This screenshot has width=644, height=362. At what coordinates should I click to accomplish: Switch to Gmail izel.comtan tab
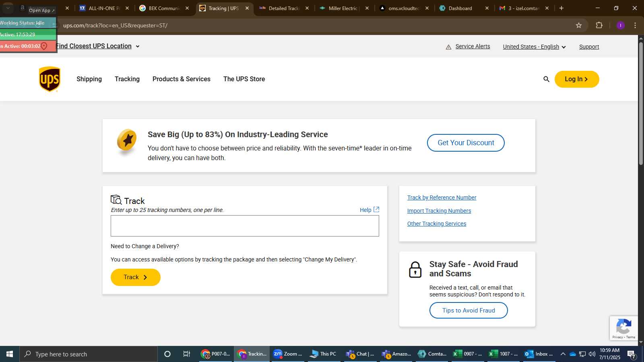click(524, 8)
